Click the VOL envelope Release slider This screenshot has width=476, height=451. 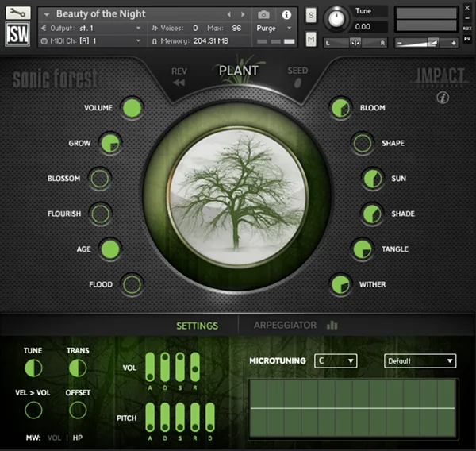[195, 367]
